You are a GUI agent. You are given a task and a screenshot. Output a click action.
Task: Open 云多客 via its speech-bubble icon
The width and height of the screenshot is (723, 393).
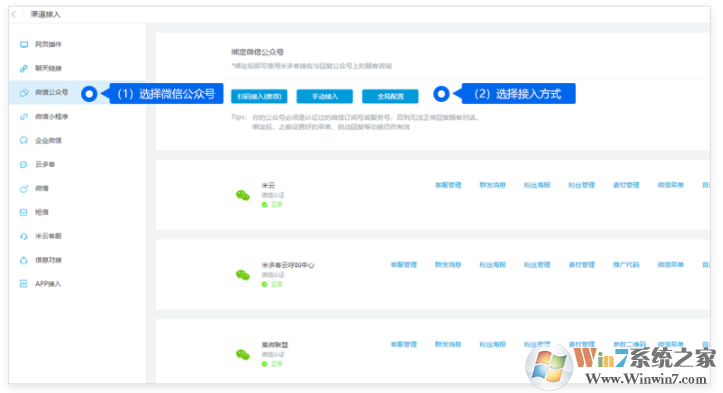(x=24, y=164)
